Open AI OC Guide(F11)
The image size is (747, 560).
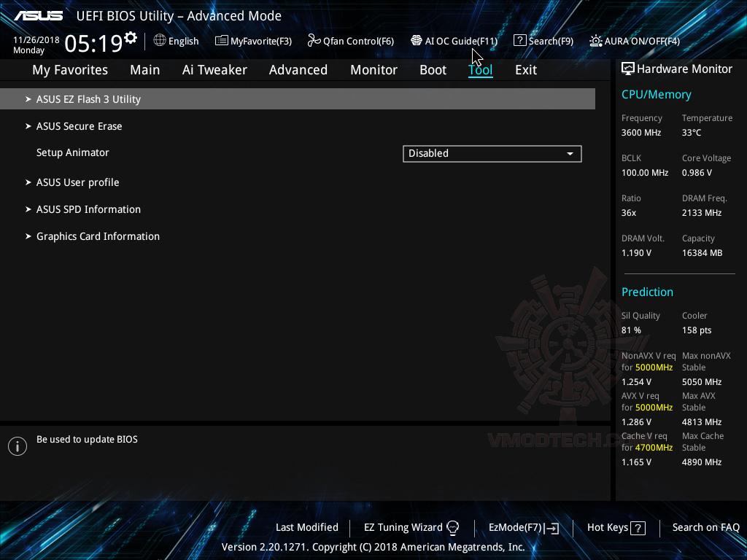click(461, 41)
